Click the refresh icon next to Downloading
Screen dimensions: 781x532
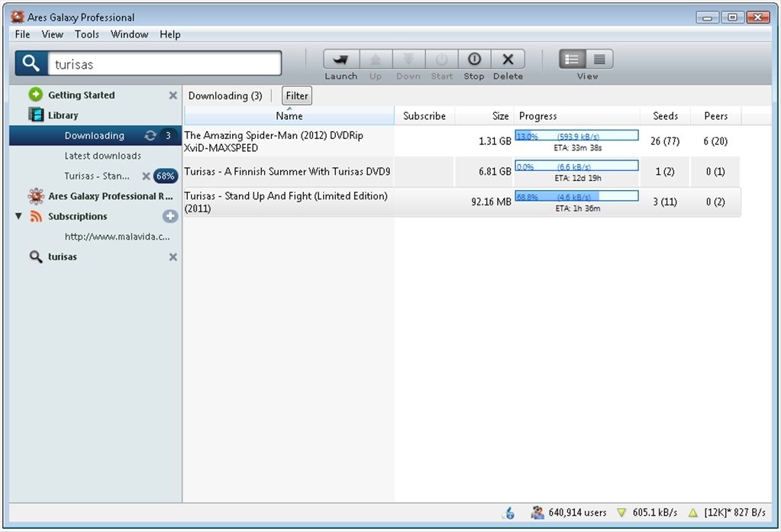(150, 136)
